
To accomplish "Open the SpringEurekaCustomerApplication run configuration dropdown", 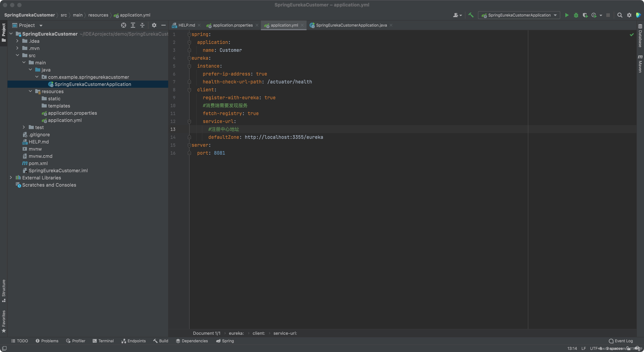I will coord(519,15).
